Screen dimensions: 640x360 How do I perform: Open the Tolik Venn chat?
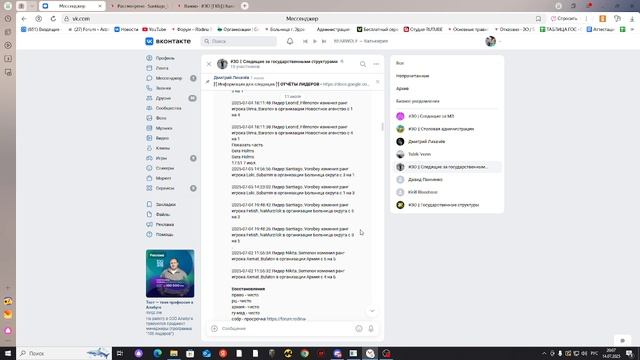pos(447,154)
